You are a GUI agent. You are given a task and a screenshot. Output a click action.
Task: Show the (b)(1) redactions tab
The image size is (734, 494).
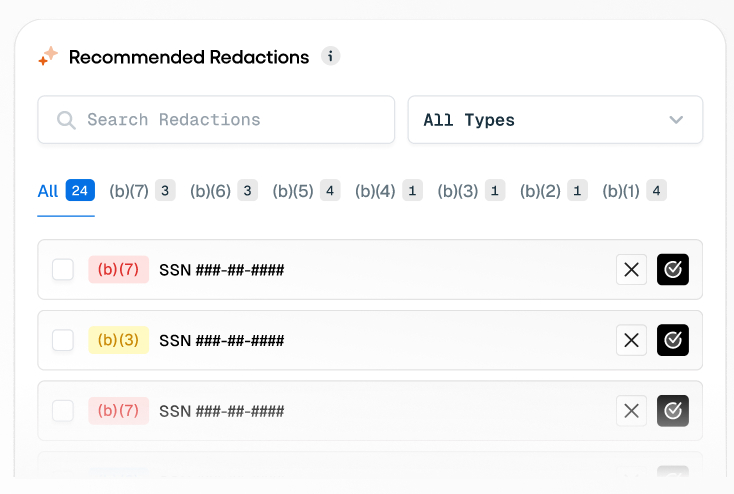click(x=634, y=191)
